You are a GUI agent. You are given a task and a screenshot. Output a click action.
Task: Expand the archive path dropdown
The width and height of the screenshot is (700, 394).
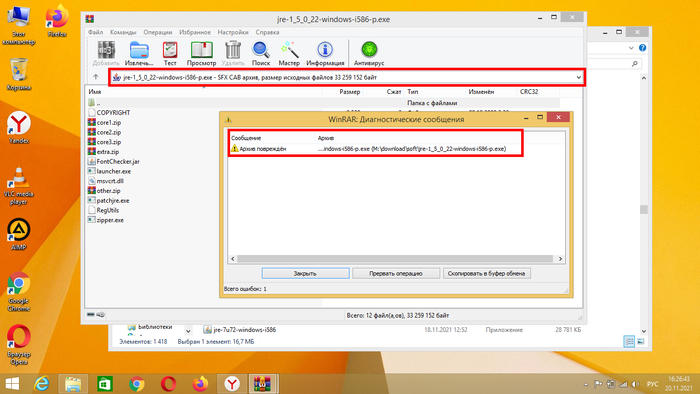[578, 77]
